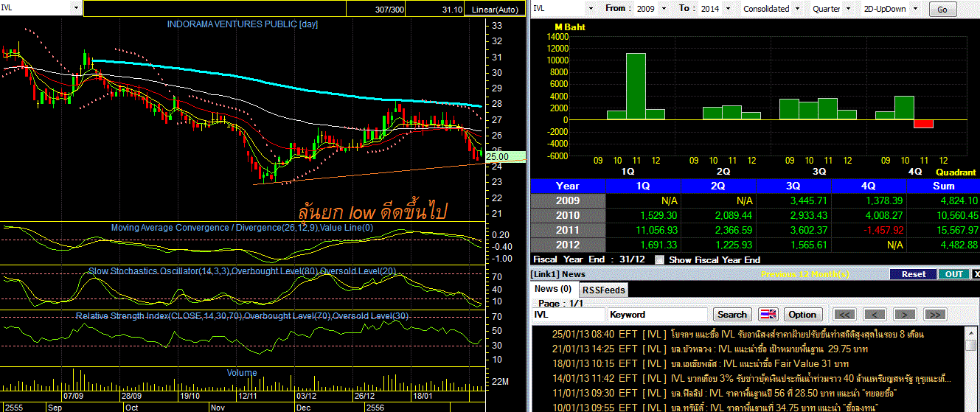980x412 pixels.
Task: Select the 2010 row header
Action: (568, 215)
